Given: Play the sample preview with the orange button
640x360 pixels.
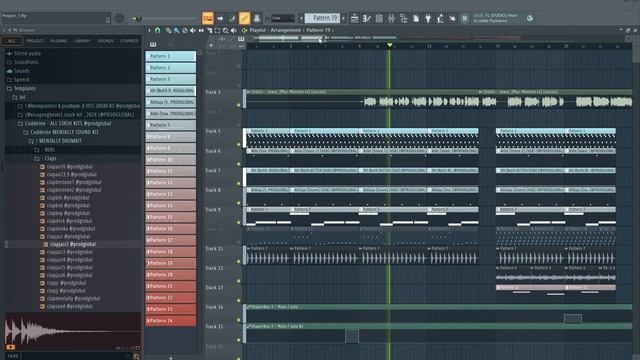Looking at the screenshot, I should 10,347.
